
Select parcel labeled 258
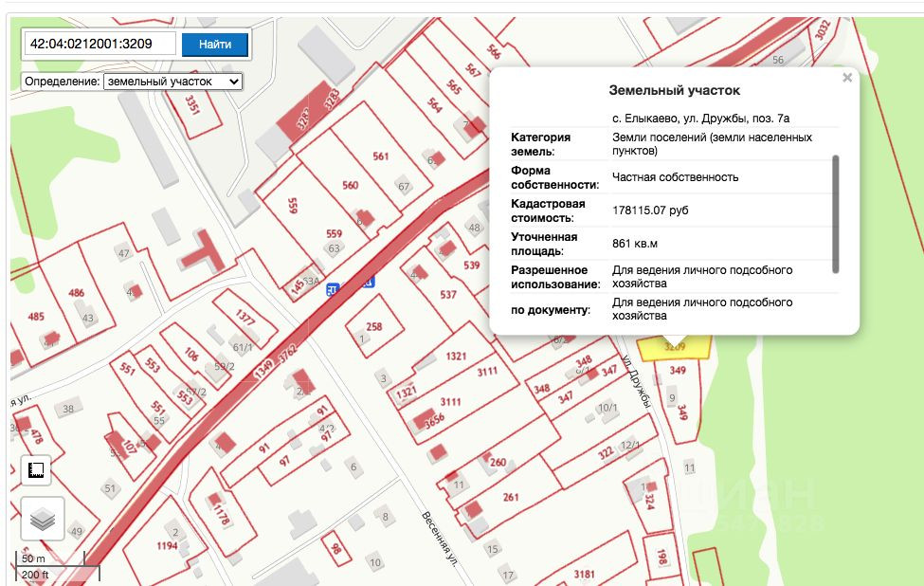[374, 326]
